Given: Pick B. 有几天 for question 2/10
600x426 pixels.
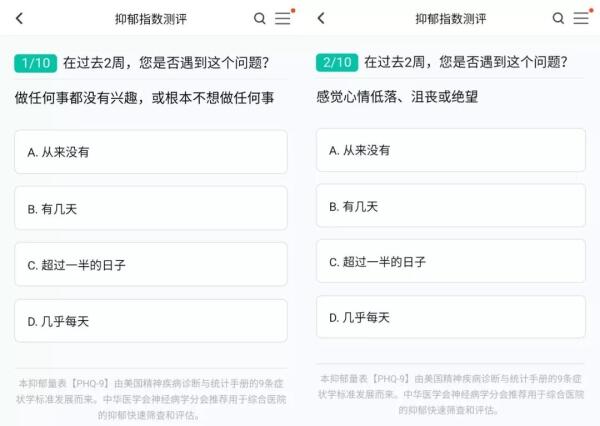Looking at the screenshot, I should (x=451, y=206).
